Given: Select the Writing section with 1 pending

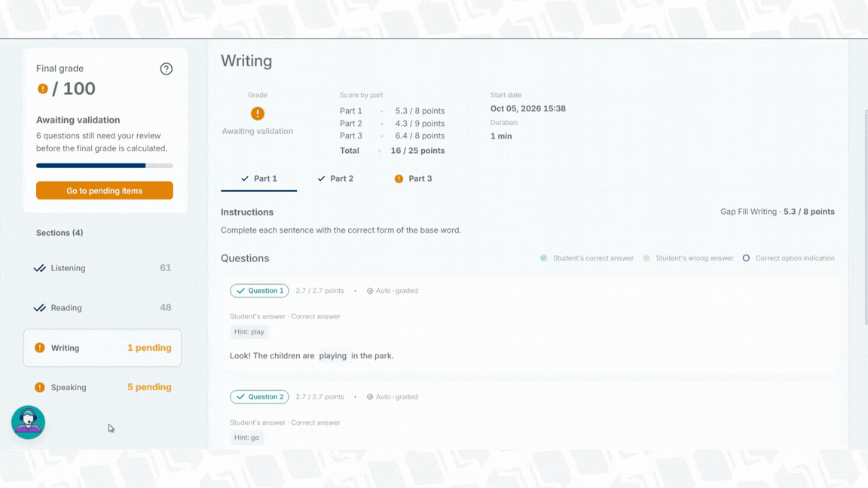Looking at the screenshot, I should click(102, 348).
